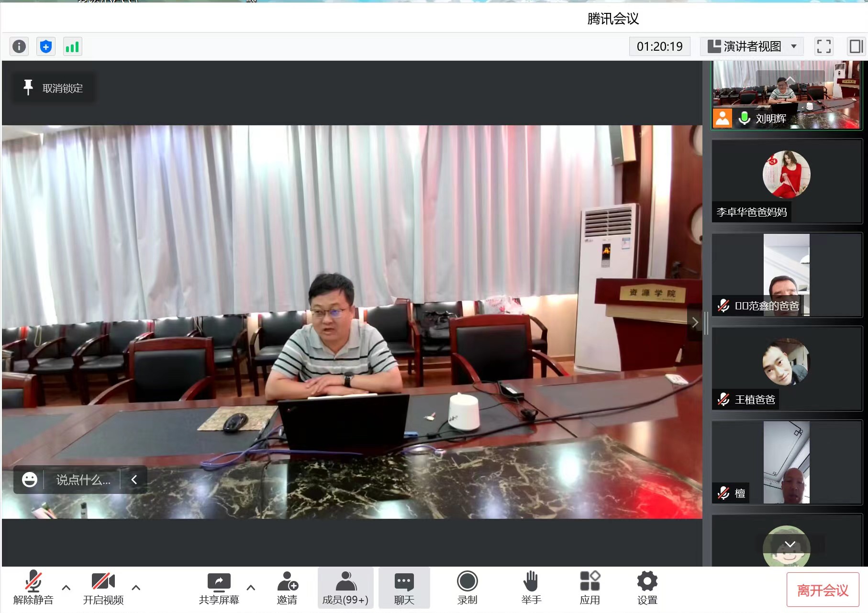Start recording with 录制 button
Screen dimensions: 868x613
467,588
